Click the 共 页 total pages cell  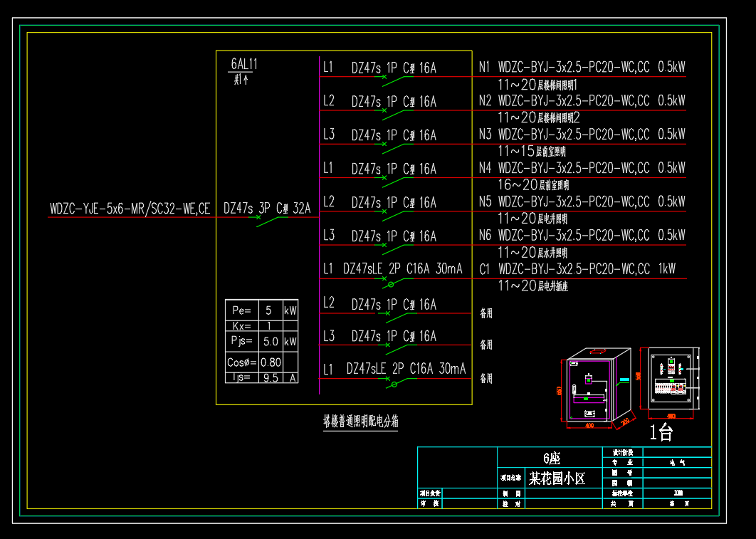click(622, 503)
